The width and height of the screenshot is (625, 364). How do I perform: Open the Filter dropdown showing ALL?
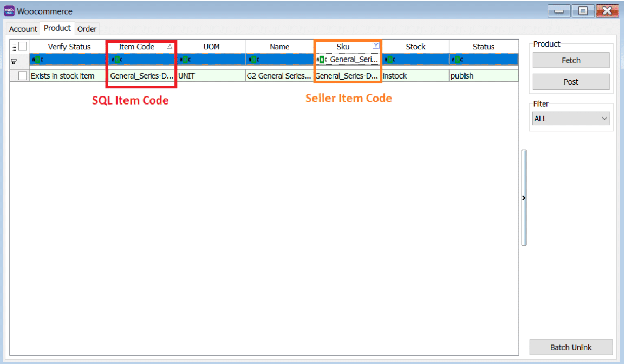(571, 119)
